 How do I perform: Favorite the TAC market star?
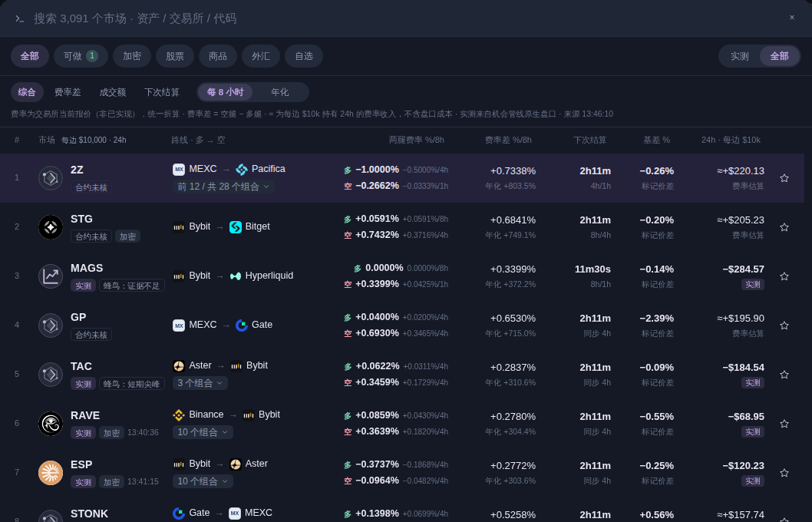coord(784,375)
